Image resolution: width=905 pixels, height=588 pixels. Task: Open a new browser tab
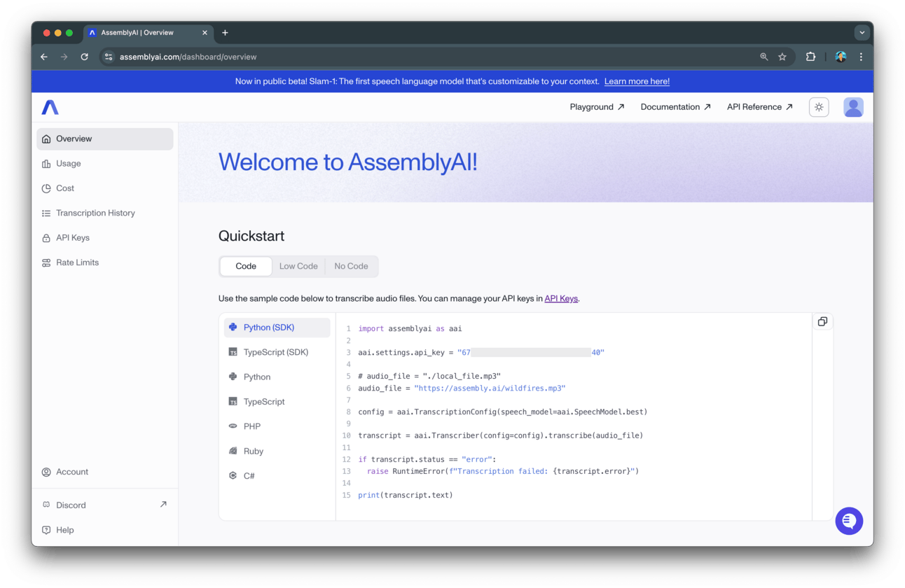[x=225, y=33]
